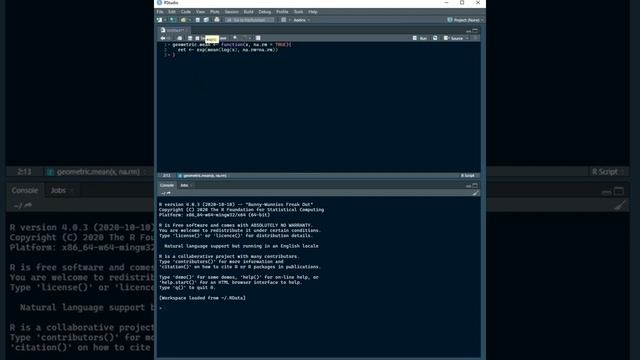Open the Source options dropdown arrow
The image size is (640, 360).
467,38
